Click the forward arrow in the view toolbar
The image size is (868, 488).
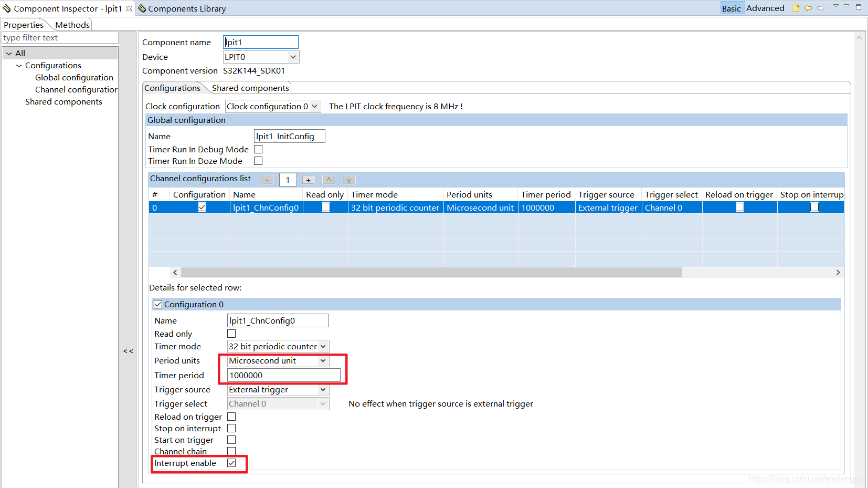pyautogui.click(x=821, y=8)
